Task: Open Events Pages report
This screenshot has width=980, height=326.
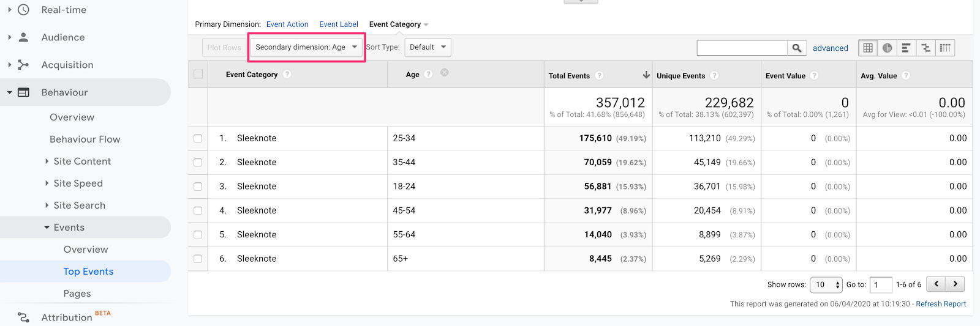Action: pos(77,294)
